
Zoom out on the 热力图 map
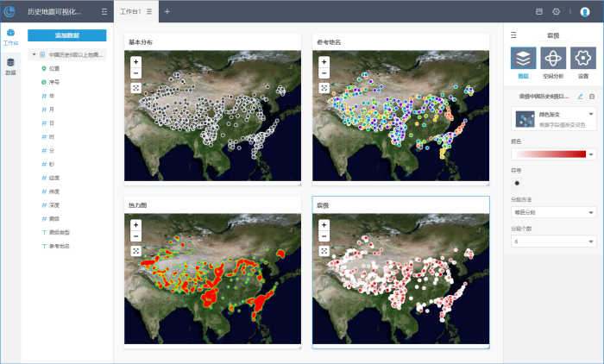[135, 235]
